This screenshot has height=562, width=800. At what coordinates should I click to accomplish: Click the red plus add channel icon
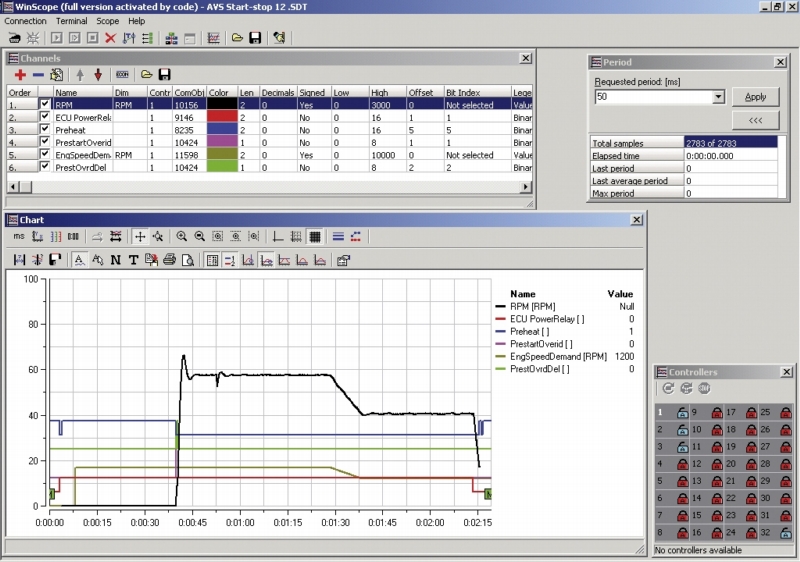tap(20, 75)
